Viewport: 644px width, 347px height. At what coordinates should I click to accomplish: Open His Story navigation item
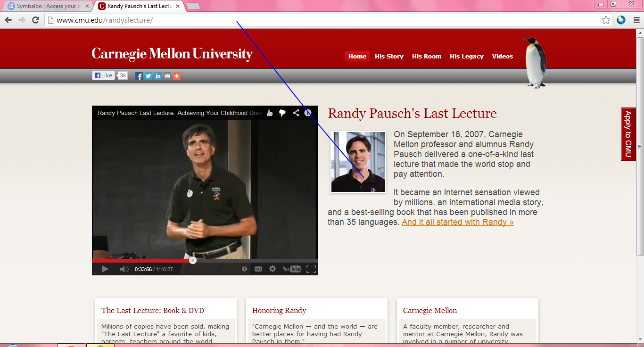389,57
